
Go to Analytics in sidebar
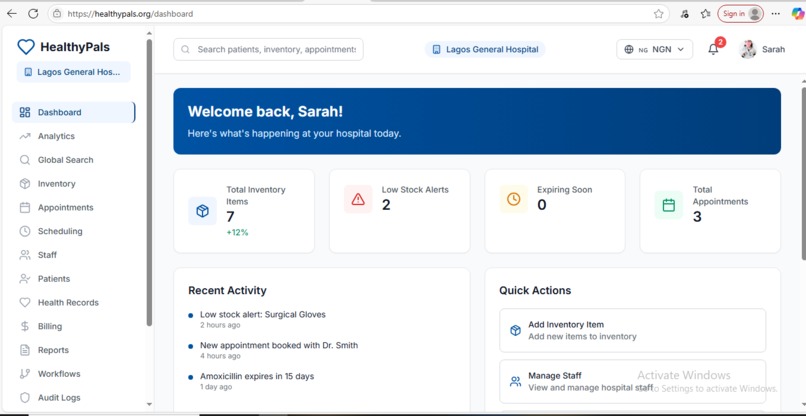[x=74, y=136]
